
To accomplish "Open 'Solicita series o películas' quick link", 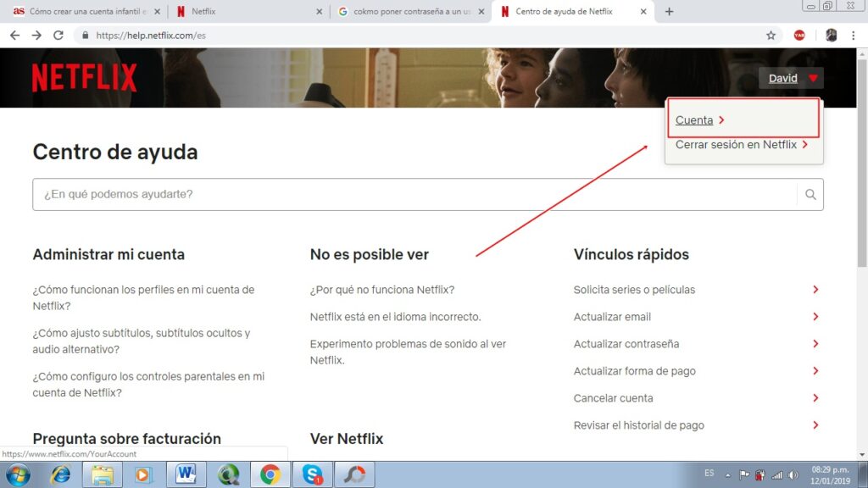I will tap(634, 290).
